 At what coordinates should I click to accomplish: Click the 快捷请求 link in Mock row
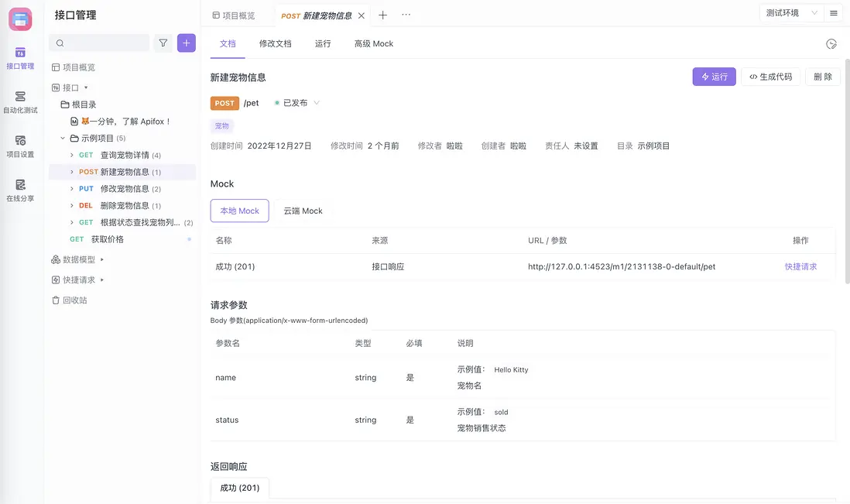pyautogui.click(x=800, y=266)
